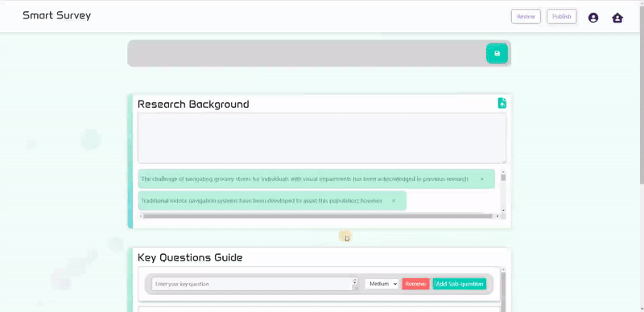Viewport: 644px width, 312px height.
Task: Remove the 'challenge of navigating grocery stores' tag
Action: coord(481,179)
